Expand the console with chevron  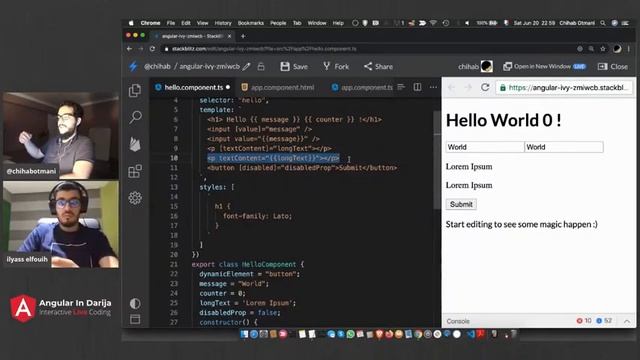(x=627, y=321)
